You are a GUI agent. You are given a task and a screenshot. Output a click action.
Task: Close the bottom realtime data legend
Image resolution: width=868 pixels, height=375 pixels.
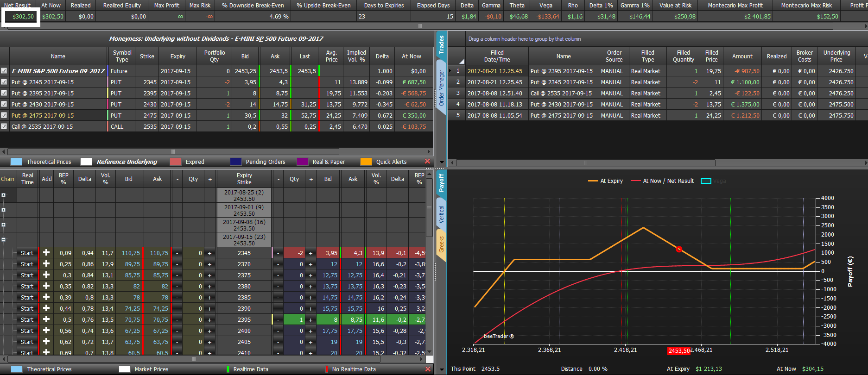tap(427, 369)
